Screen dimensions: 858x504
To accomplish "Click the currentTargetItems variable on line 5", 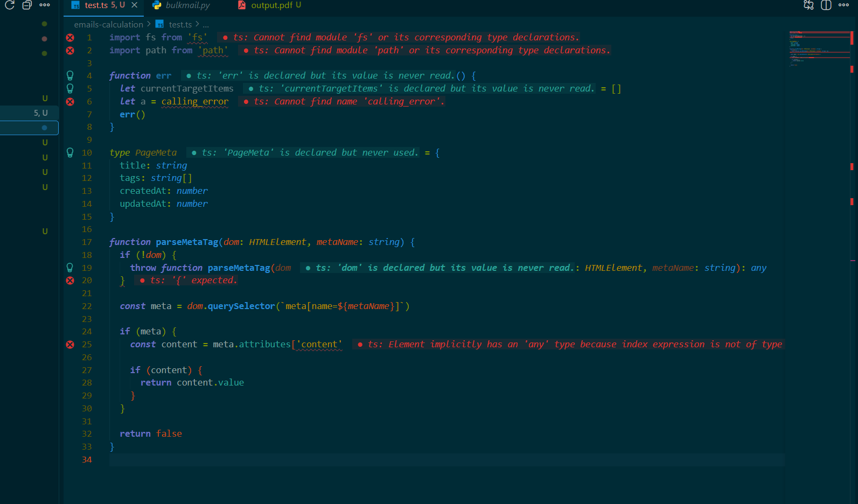I will pos(187,88).
